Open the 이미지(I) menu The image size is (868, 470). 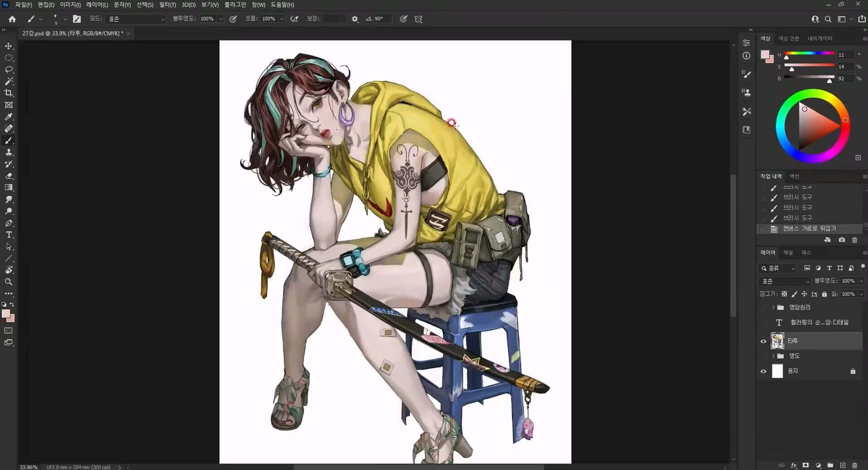click(70, 5)
